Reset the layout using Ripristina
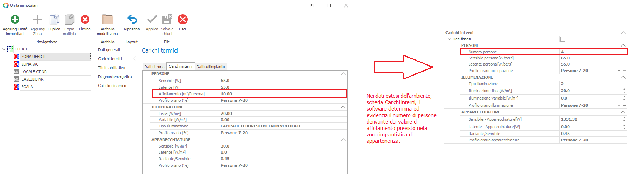Image resolution: width=644 pixels, height=174 pixels. coord(132,20)
